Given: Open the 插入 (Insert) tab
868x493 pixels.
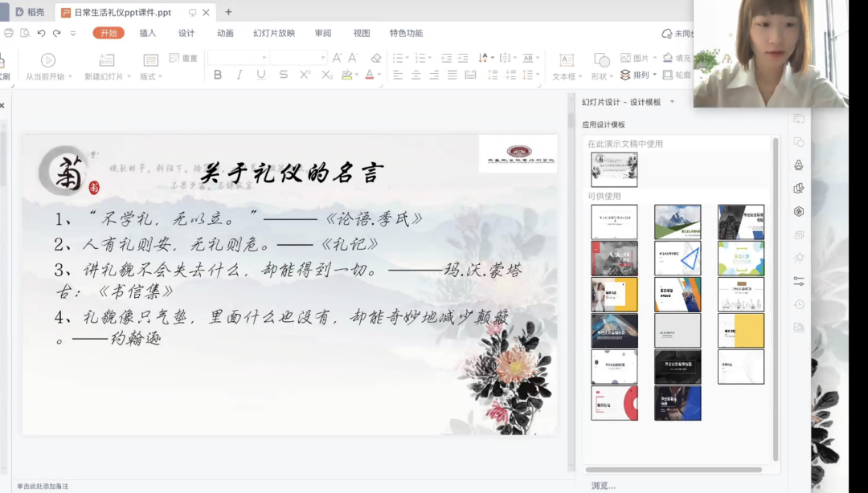Looking at the screenshot, I should [148, 33].
